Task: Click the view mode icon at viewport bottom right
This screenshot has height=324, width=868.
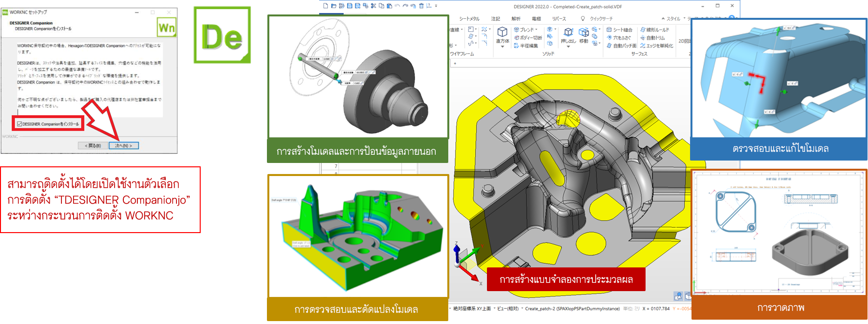Action: tap(678, 296)
